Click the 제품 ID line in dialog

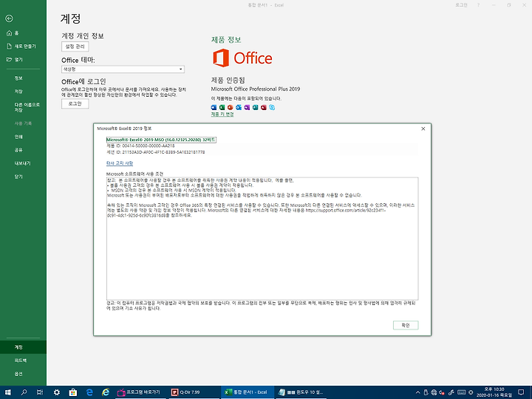[x=140, y=146]
